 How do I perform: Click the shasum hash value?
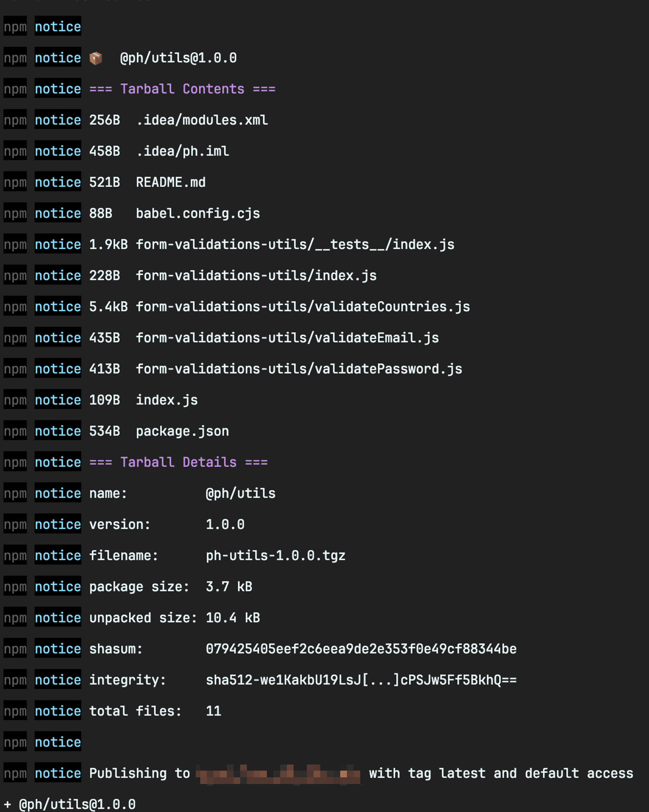pos(361,649)
